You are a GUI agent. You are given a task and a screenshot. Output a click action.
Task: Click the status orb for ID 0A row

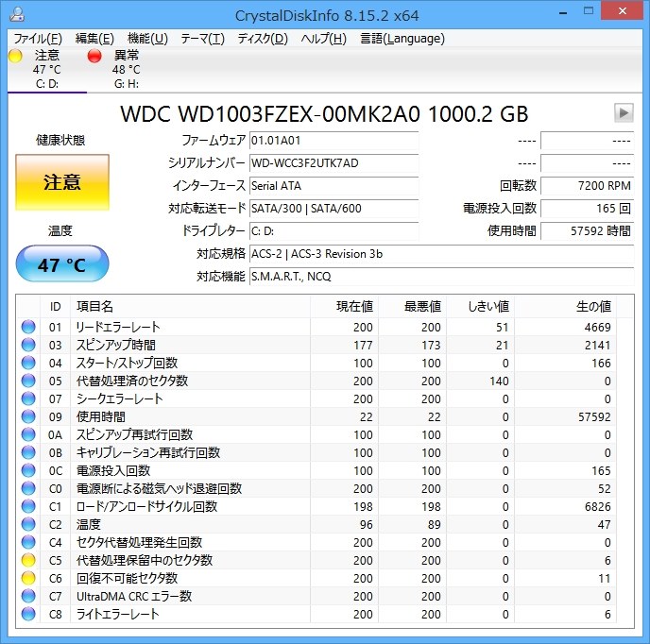(x=28, y=434)
